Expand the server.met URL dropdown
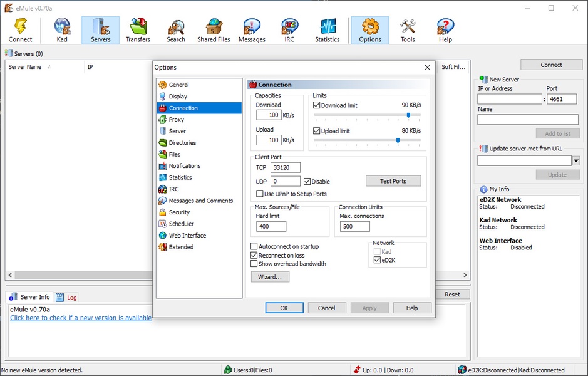 point(575,161)
